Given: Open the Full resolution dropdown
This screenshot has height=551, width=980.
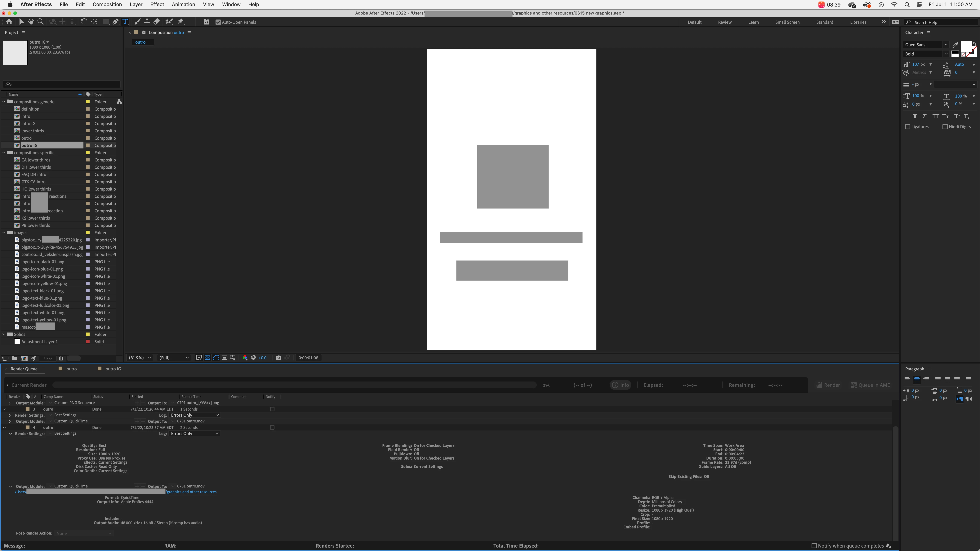Looking at the screenshot, I should pyautogui.click(x=174, y=358).
